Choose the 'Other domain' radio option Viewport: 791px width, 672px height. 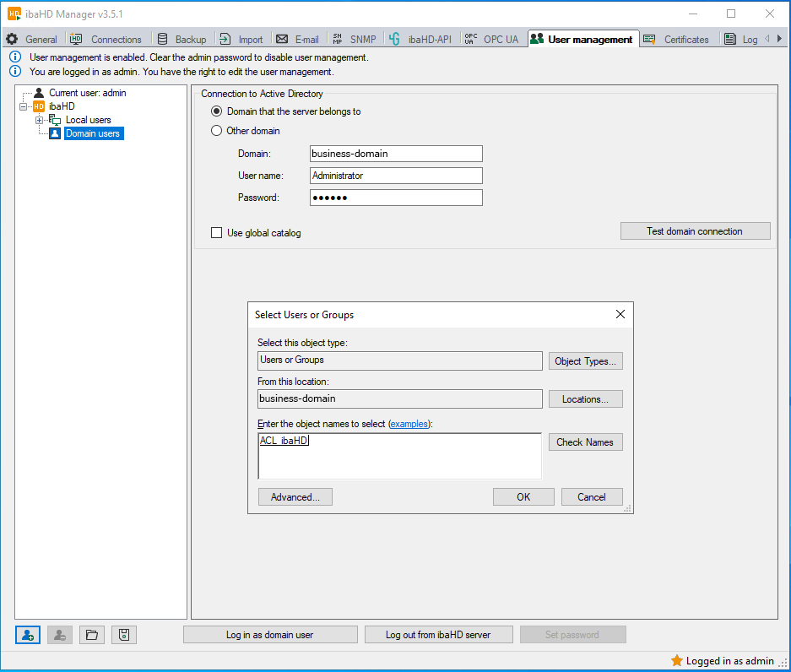tap(217, 131)
